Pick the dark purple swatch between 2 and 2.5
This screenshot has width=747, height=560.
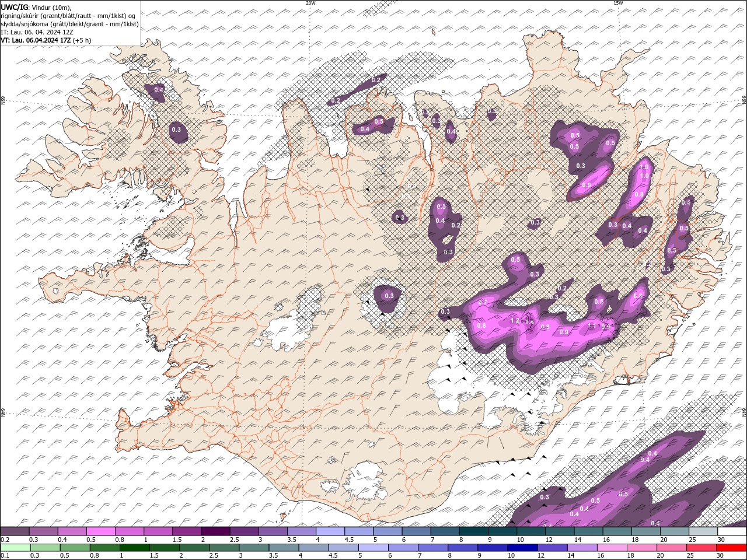coord(215,531)
